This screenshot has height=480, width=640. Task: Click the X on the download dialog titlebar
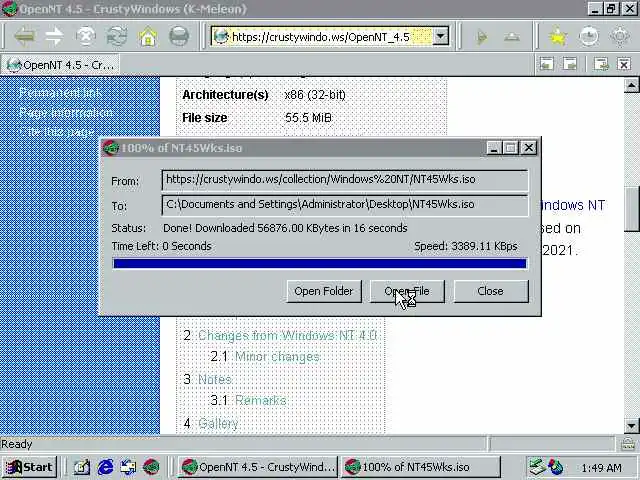pyautogui.click(x=529, y=147)
